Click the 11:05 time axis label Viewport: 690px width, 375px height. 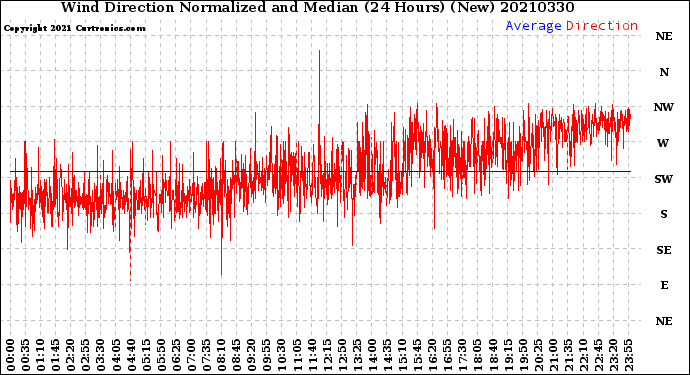(297, 355)
